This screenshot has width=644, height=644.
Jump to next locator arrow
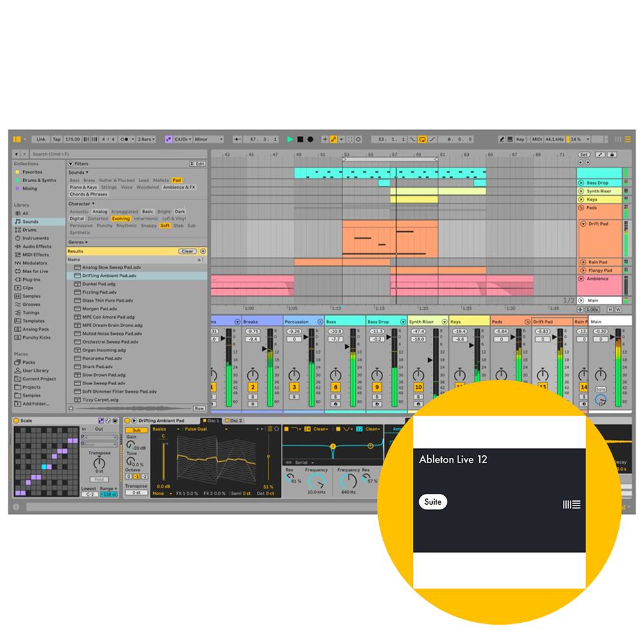(588, 162)
